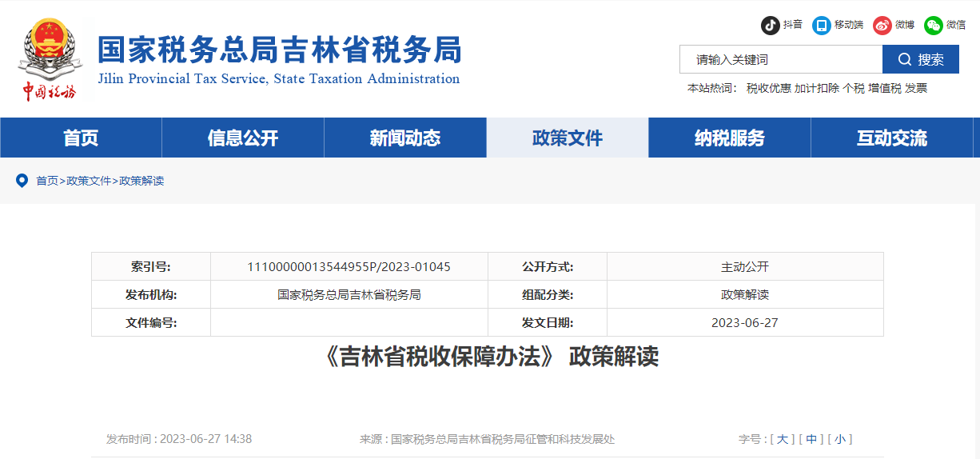Image resolution: width=980 pixels, height=459 pixels.
Task: Click the site title 国家税务总局吉林省税务局
Action: (x=279, y=50)
